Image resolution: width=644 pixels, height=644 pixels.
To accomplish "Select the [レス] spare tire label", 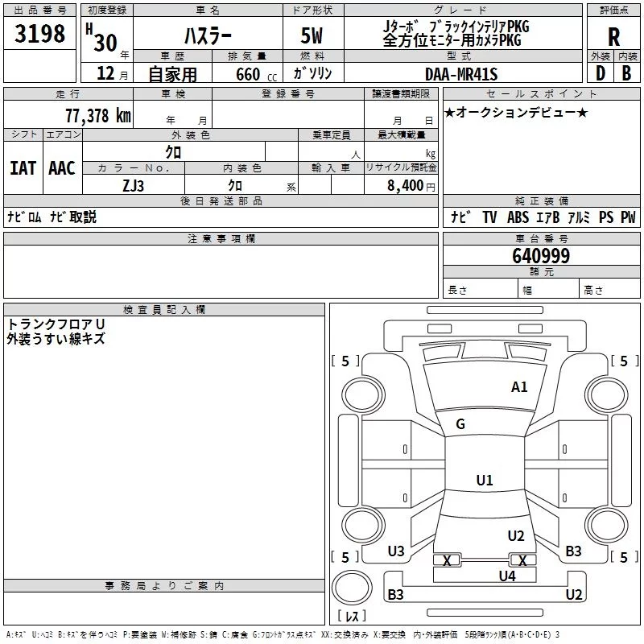I will [352, 616].
